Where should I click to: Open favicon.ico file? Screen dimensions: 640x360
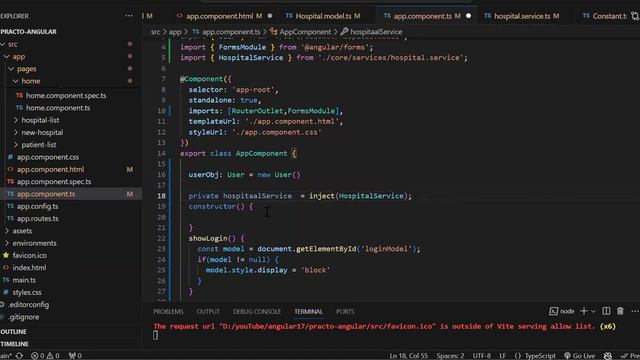click(29, 255)
